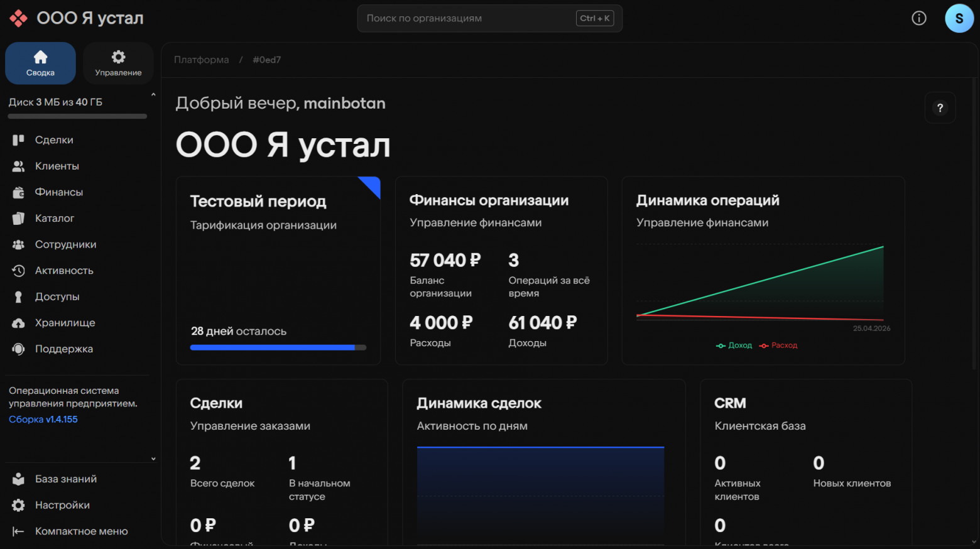Click the Динамика операций card title
Image resolution: width=980 pixels, height=549 pixels.
(708, 200)
